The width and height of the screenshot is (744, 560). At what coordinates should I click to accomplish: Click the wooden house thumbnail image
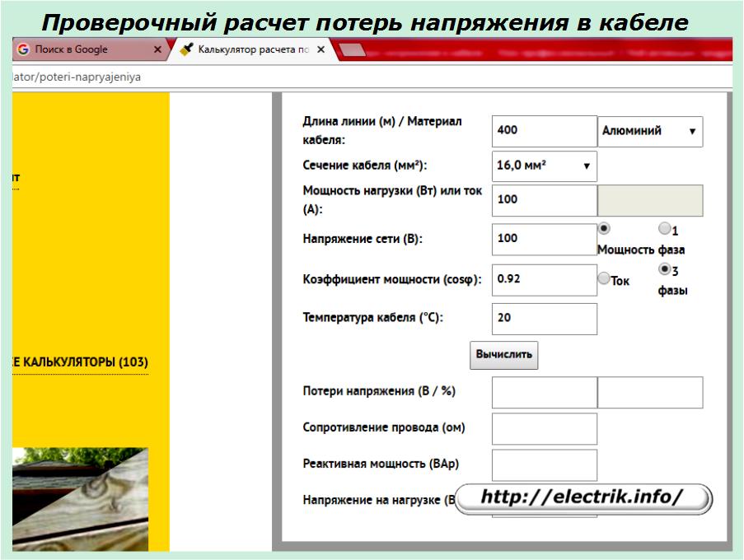80,499
